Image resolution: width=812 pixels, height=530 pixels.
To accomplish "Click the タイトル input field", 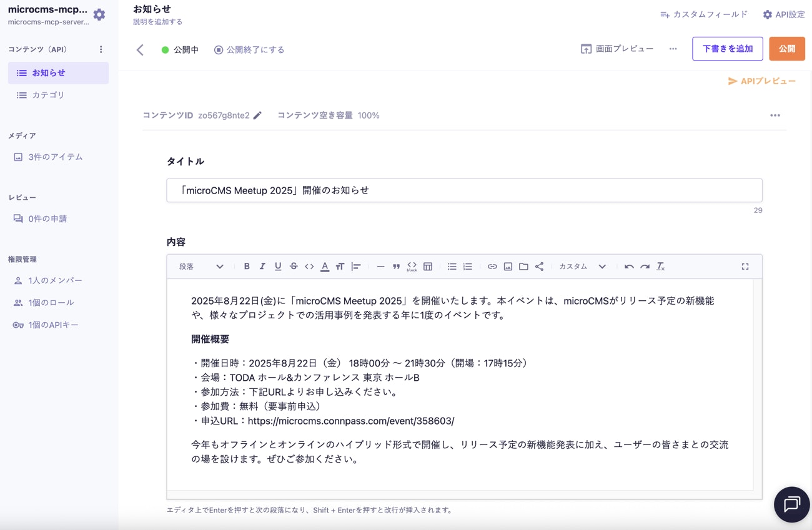I will [464, 190].
